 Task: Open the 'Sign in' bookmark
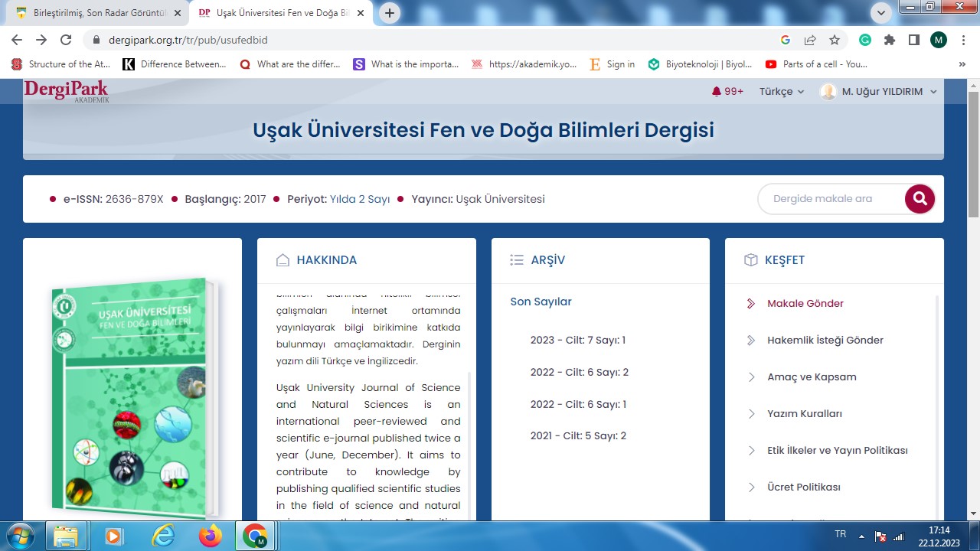(612, 64)
